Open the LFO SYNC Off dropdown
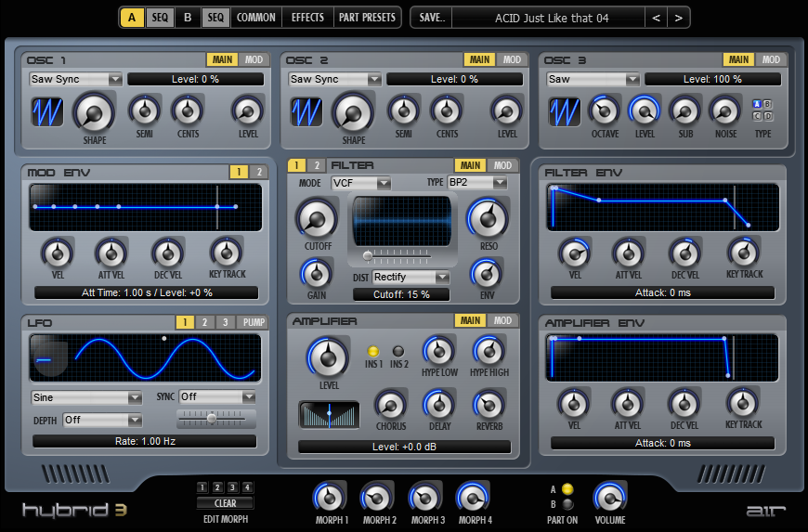This screenshot has width=808, height=532. (217, 396)
